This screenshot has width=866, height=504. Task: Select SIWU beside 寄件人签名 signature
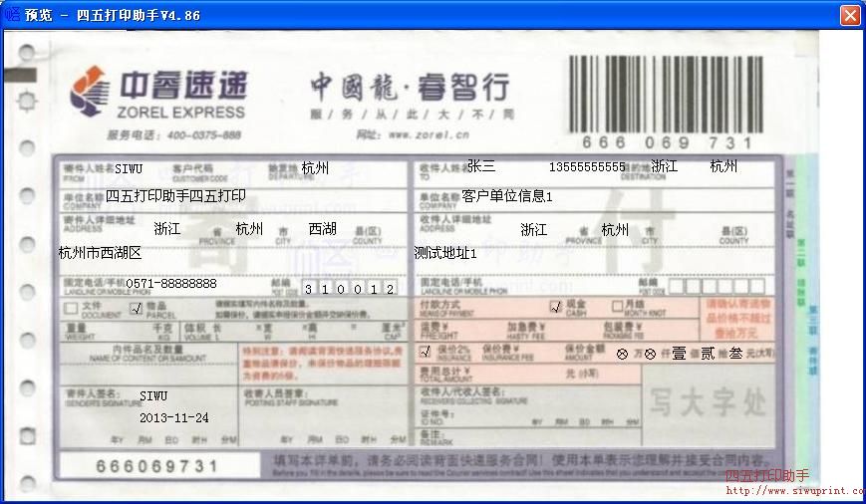[x=153, y=395]
